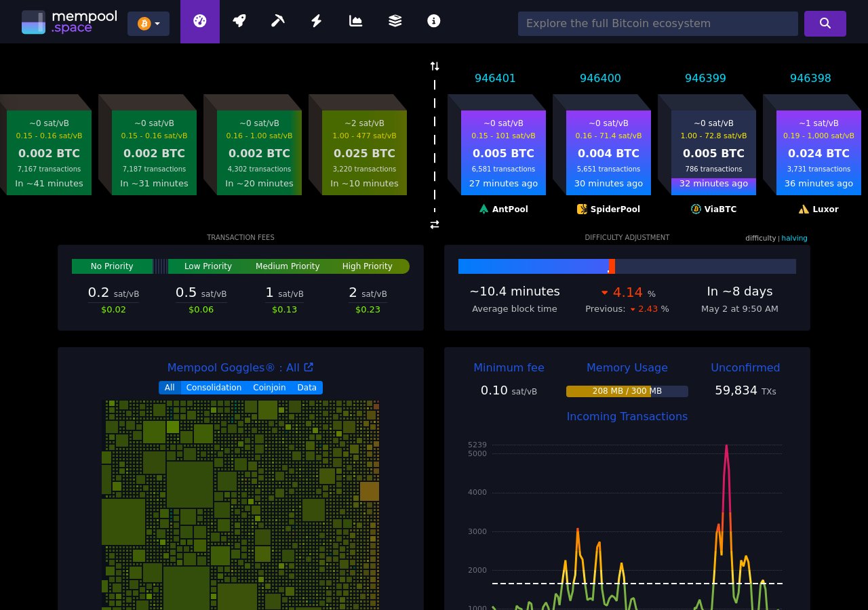Screen dimensions: 868x610
Task: Enable the Coinjoin goggles filter
Action: (x=269, y=388)
